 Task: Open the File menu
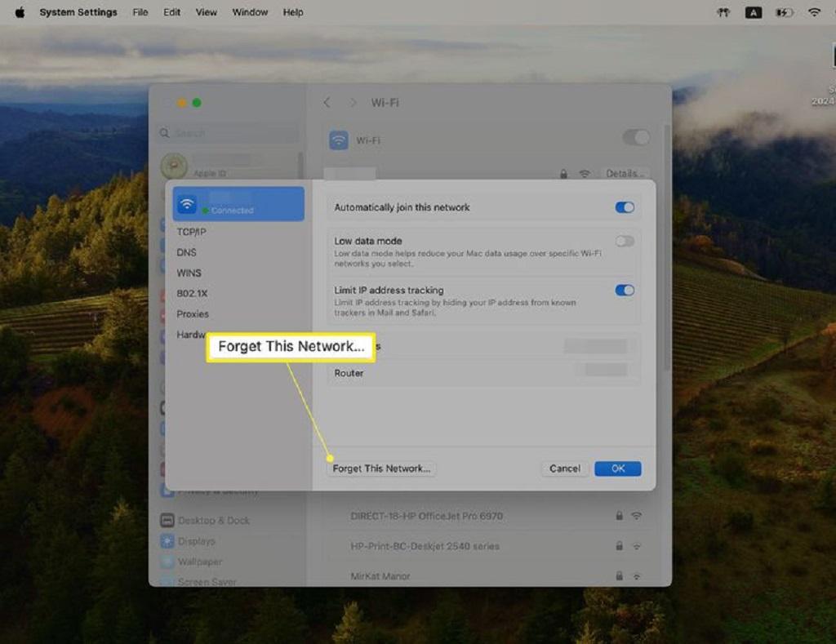click(140, 11)
